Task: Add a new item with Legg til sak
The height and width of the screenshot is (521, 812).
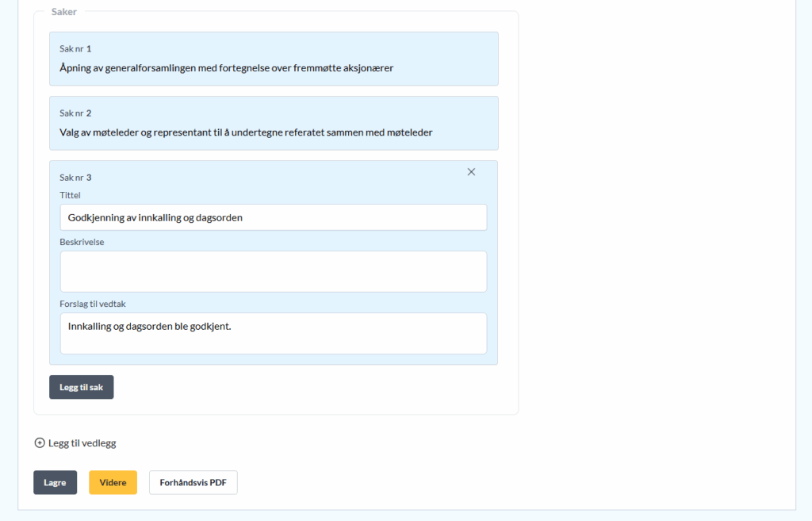Action: (81, 387)
